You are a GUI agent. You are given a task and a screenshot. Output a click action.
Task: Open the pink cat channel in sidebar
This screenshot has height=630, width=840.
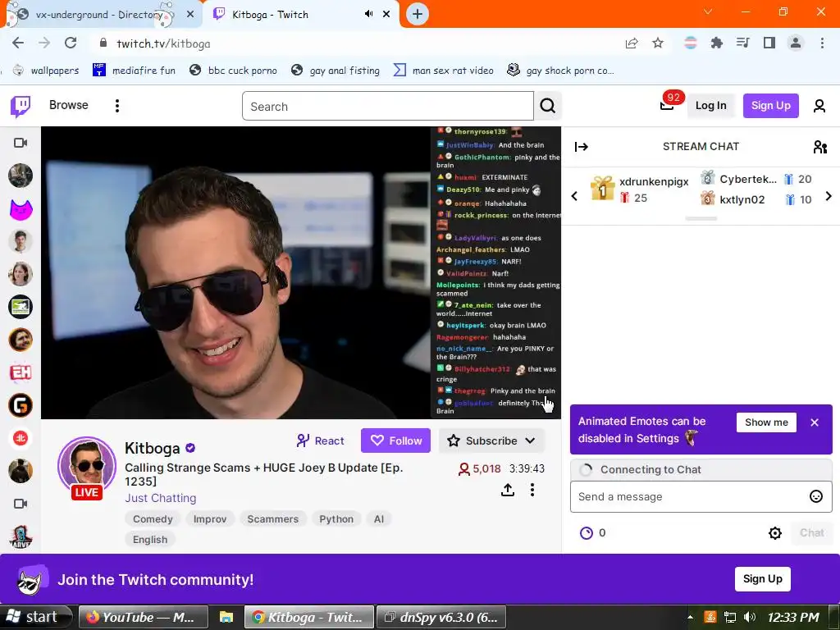coord(21,209)
